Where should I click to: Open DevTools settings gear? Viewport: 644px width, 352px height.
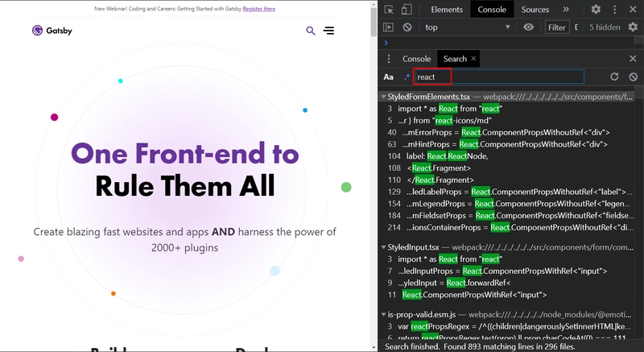(x=596, y=10)
